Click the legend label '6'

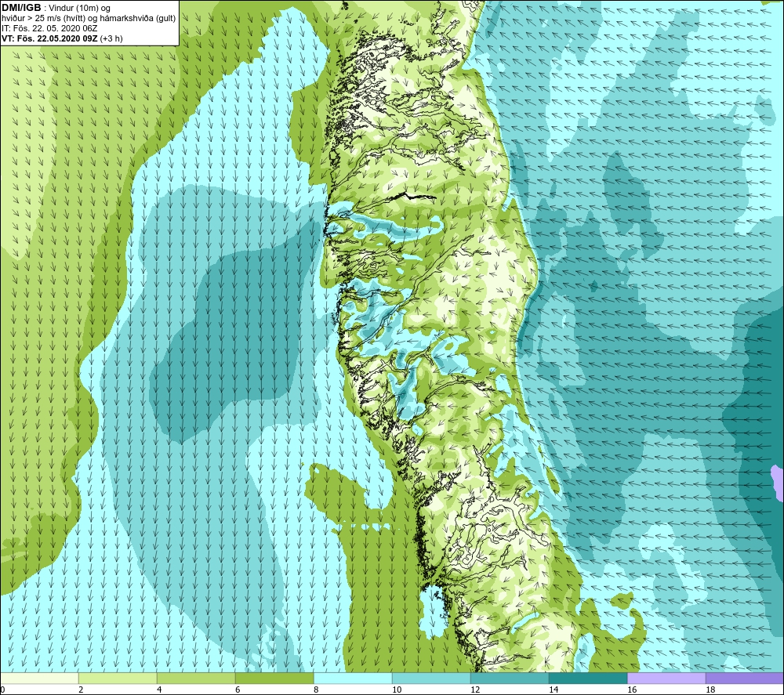(238, 690)
